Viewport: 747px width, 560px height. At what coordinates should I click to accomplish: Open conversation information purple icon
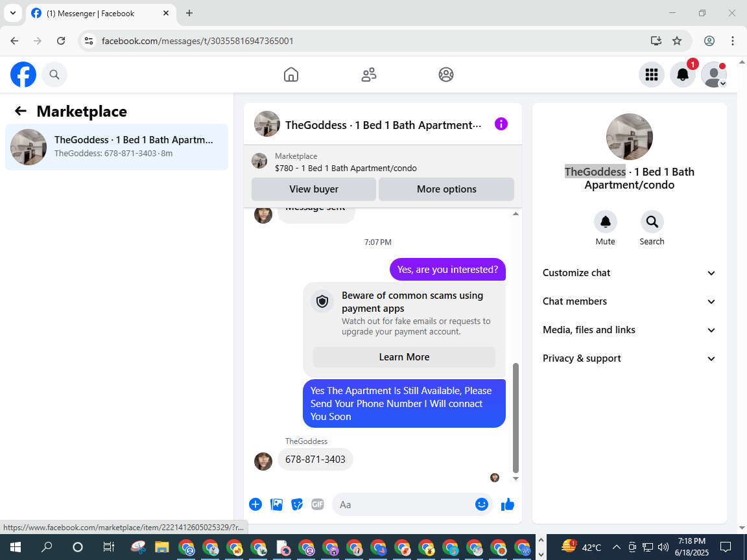(501, 124)
